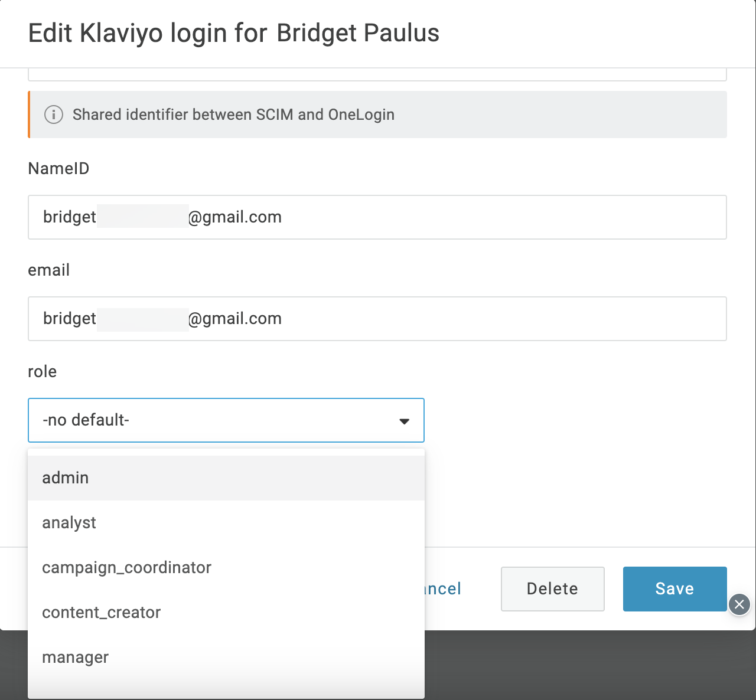Click the Edit Klaviyo login dialog title
756x700 pixels.
(x=234, y=33)
